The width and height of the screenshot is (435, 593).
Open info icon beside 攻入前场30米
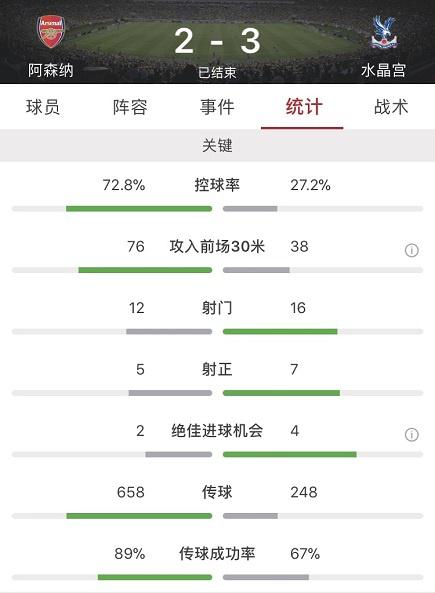click(412, 250)
